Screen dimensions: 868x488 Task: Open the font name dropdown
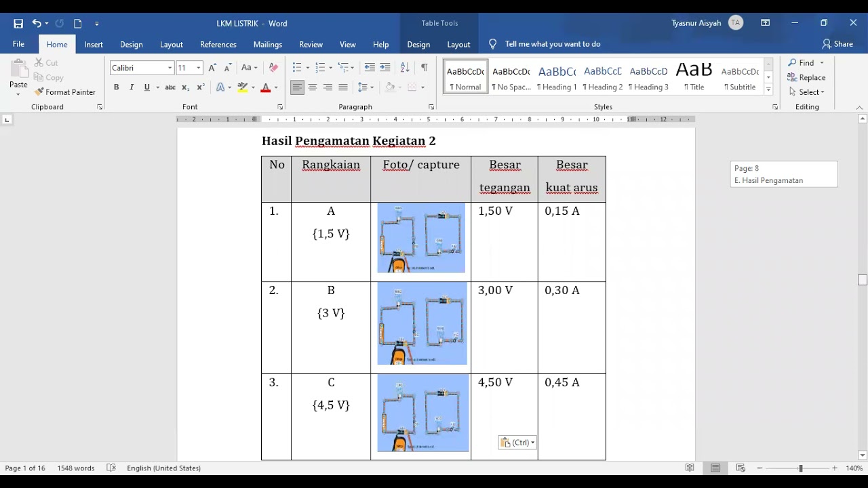click(x=170, y=68)
